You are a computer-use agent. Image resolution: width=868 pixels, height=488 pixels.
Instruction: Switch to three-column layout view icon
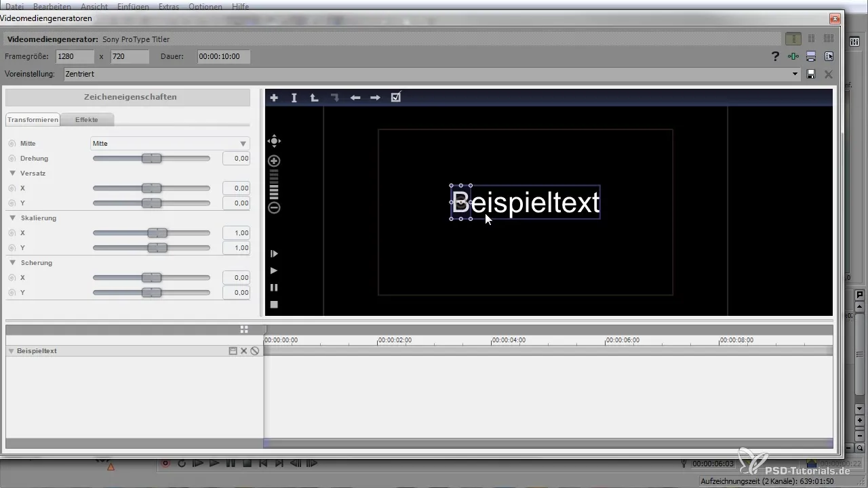[x=828, y=39]
